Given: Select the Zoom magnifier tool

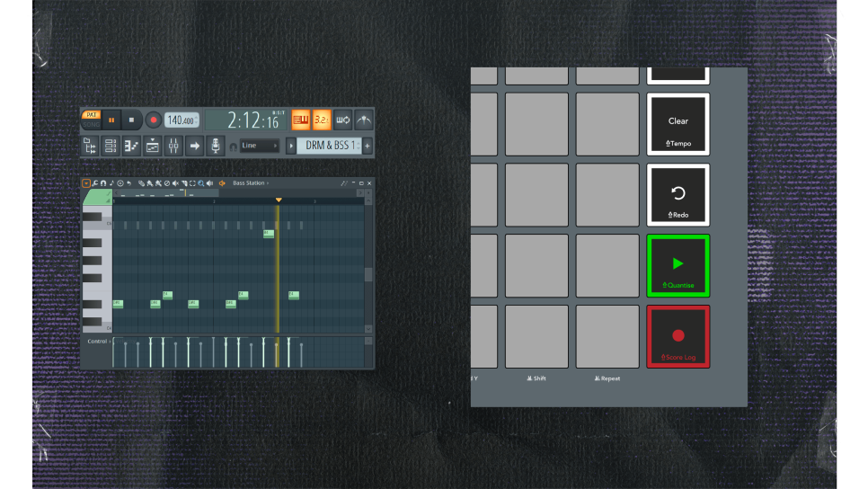Looking at the screenshot, I should [x=201, y=183].
